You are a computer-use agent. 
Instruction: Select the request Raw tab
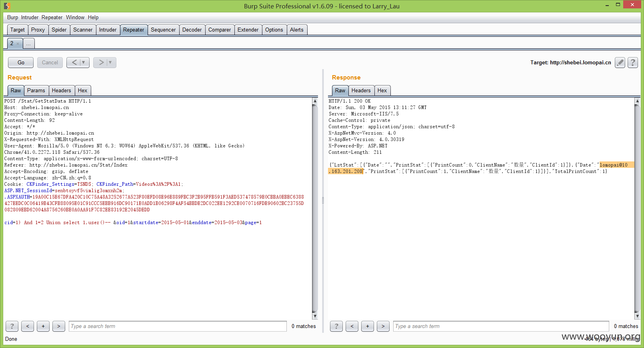tap(16, 91)
